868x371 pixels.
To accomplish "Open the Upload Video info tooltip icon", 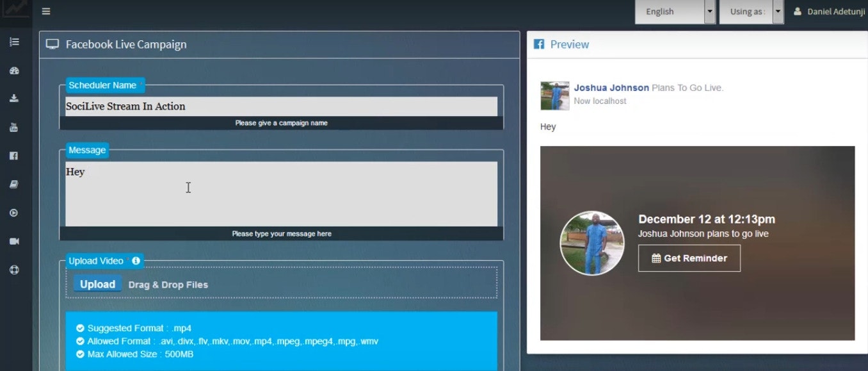I will pos(135,260).
